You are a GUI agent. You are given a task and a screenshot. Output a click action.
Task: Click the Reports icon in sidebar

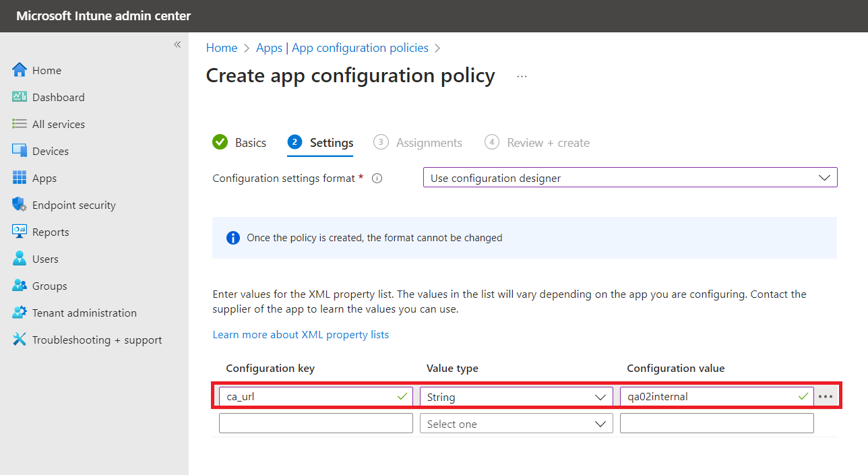pos(20,232)
